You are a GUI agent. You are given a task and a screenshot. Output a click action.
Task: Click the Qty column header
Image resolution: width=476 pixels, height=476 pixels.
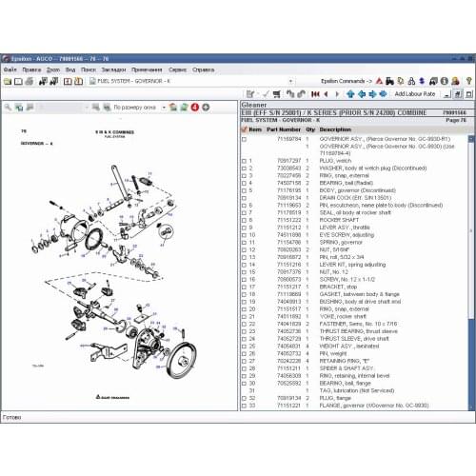pos(310,129)
